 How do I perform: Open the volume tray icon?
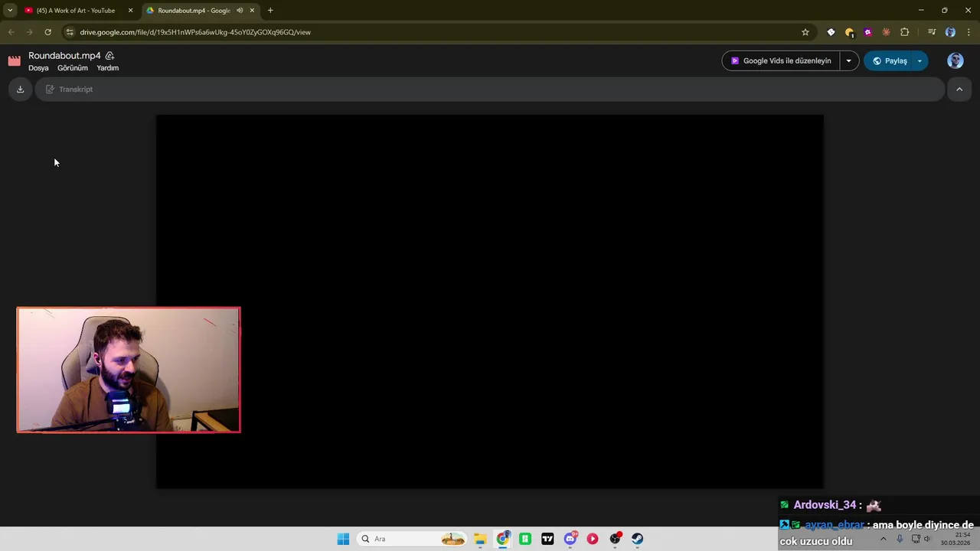927,539
